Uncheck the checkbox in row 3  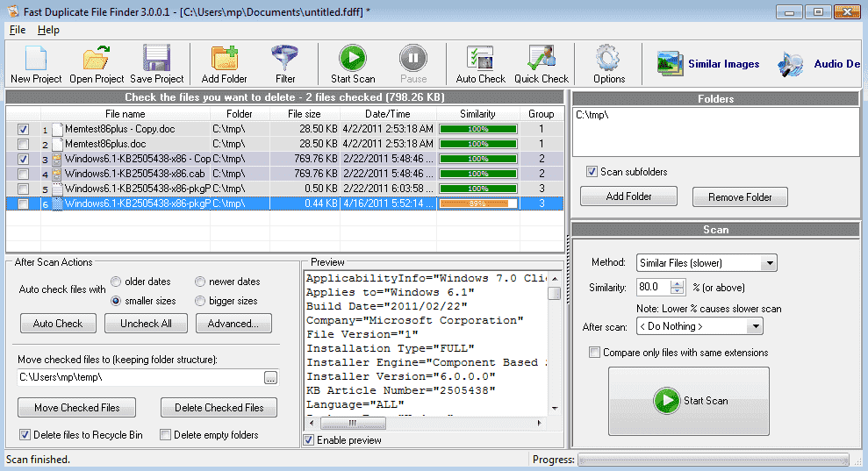23,160
